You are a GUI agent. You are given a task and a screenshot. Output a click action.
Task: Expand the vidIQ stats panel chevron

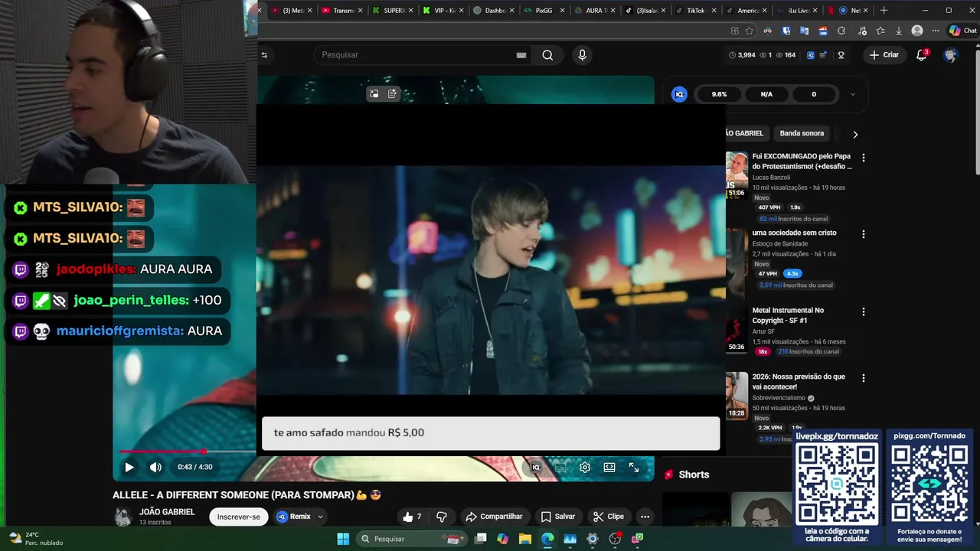click(853, 94)
